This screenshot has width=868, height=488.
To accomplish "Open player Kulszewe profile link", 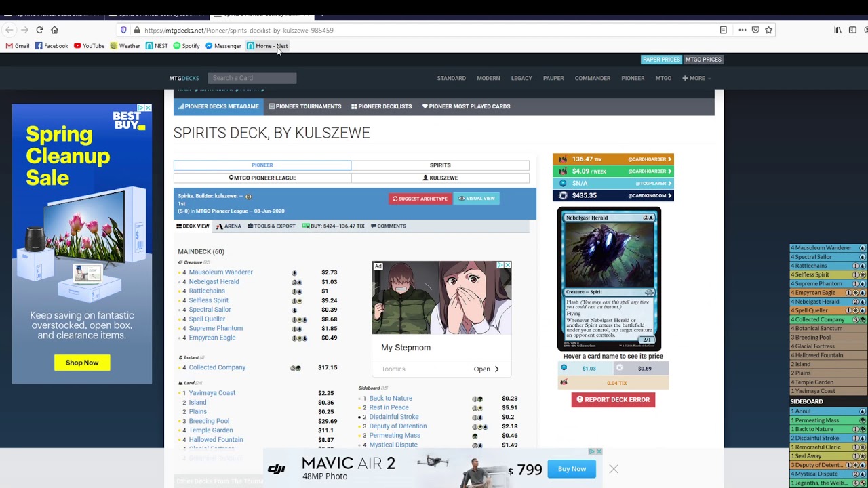I will (440, 178).
